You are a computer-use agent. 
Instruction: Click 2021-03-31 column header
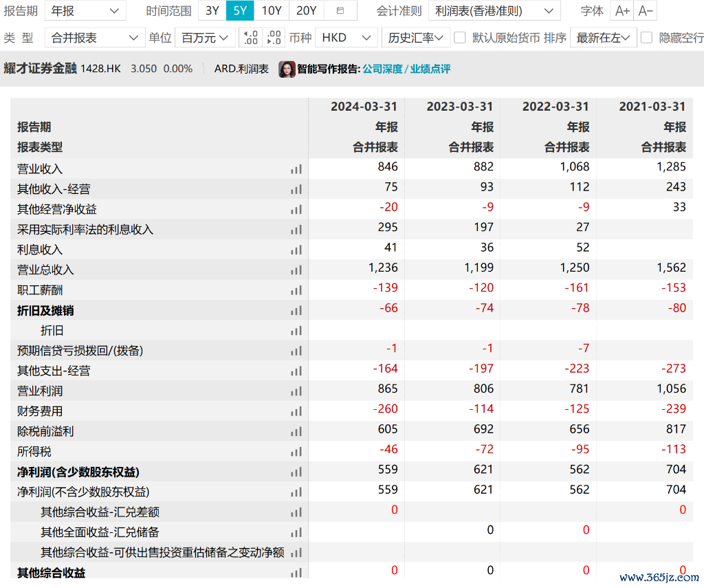click(x=652, y=107)
